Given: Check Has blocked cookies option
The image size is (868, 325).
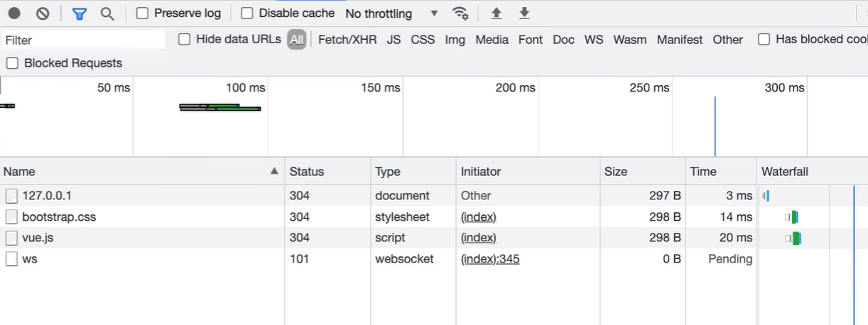Looking at the screenshot, I should tap(764, 40).
